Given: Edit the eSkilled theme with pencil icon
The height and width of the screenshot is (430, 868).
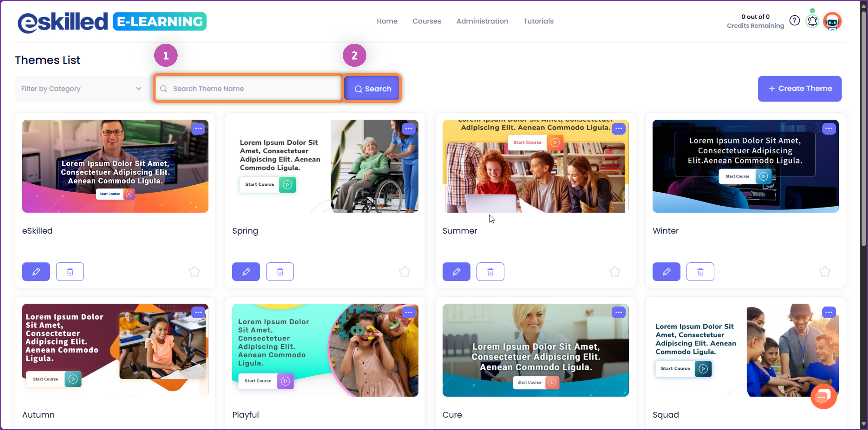Looking at the screenshot, I should (36, 272).
